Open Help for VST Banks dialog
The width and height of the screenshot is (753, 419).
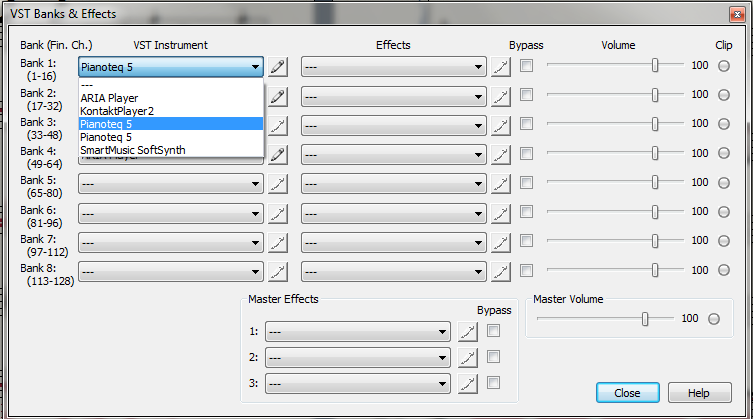700,393
